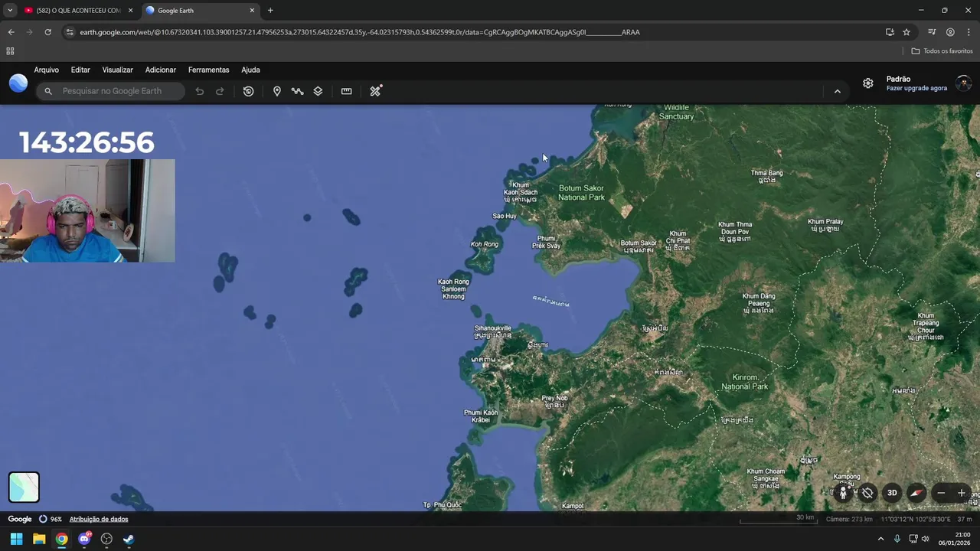Toggle the my-location target button
Viewport: 980px width, 551px height.
coord(867,493)
